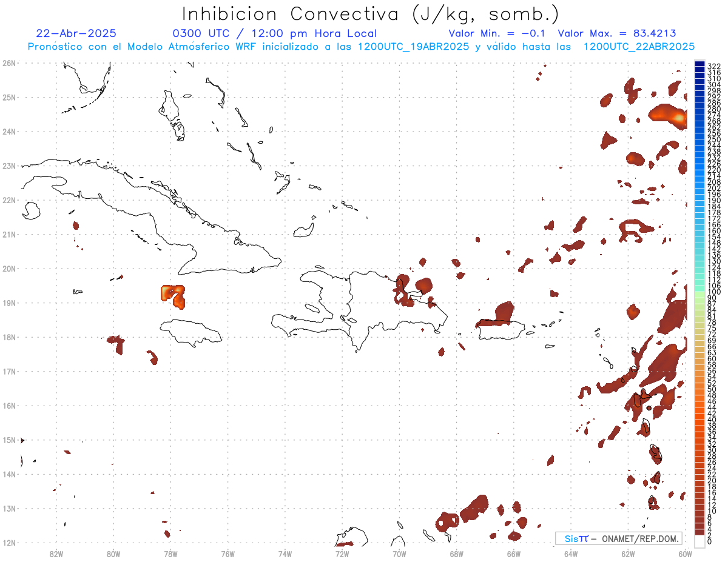Click the "72W" longitude label
This screenshot has height=562, width=728.
(342, 554)
